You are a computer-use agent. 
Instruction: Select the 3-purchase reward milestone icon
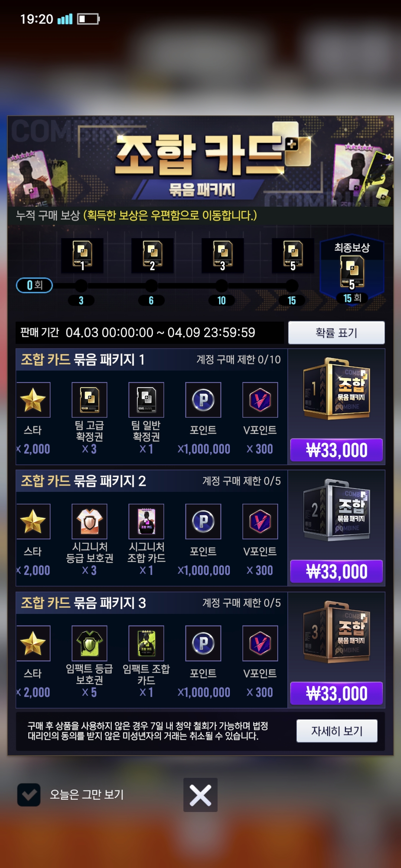pos(82,256)
